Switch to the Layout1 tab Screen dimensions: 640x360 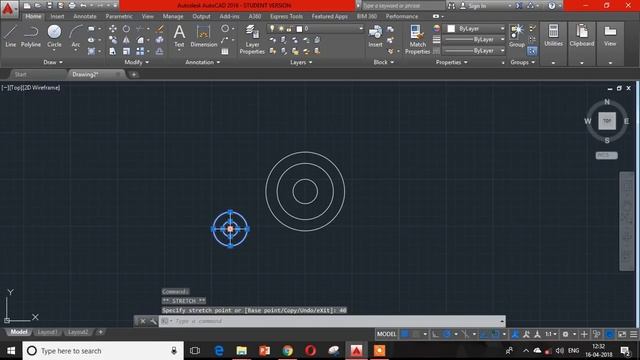pos(47,332)
